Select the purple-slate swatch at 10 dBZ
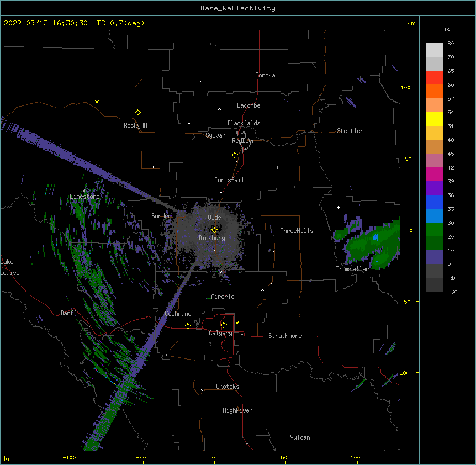Screen dimensions: 476x465 tap(434, 257)
